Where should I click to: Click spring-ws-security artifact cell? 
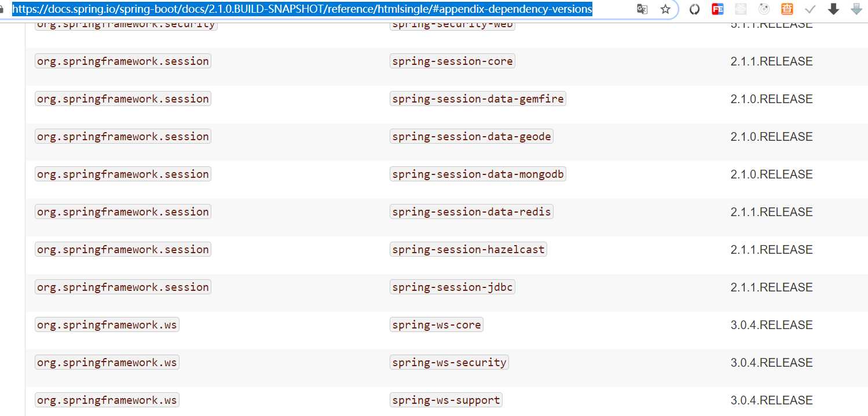449,363
